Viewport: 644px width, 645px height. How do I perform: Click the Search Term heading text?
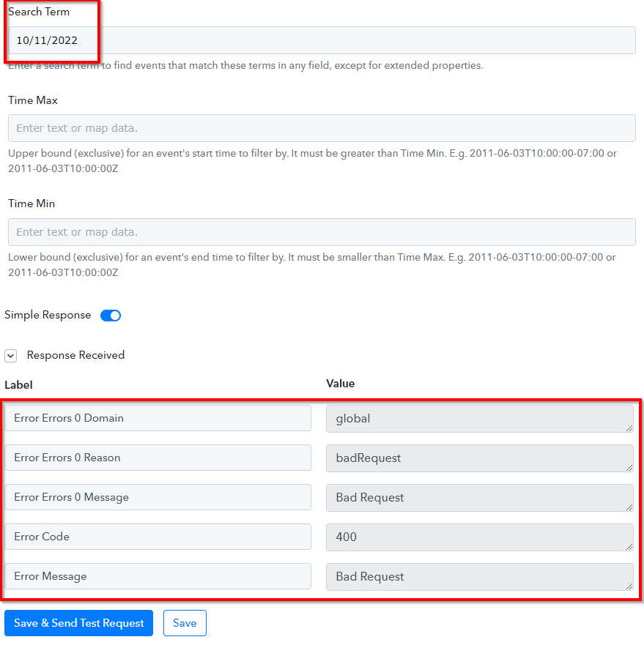pyautogui.click(x=39, y=12)
